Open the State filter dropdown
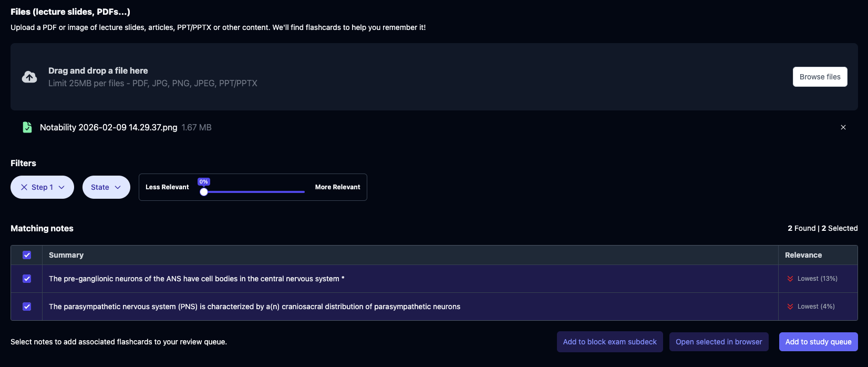Image resolution: width=868 pixels, height=367 pixels. [x=106, y=187]
